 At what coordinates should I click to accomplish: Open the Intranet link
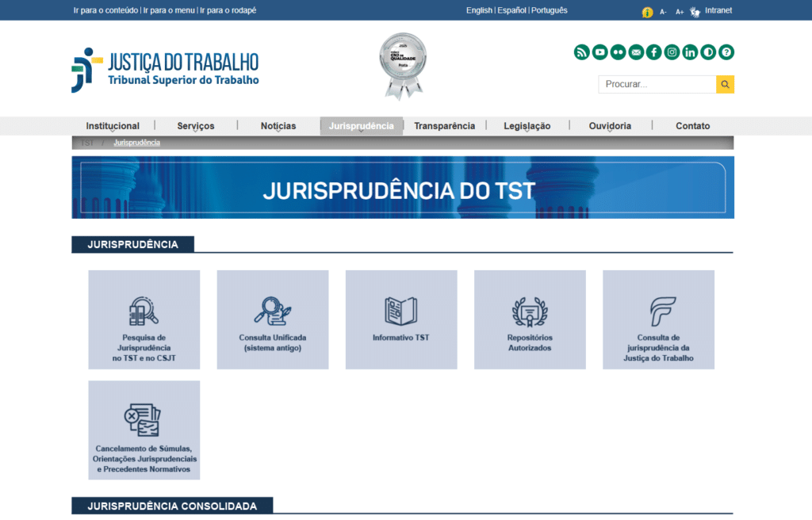pyautogui.click(x=718, y=10)
